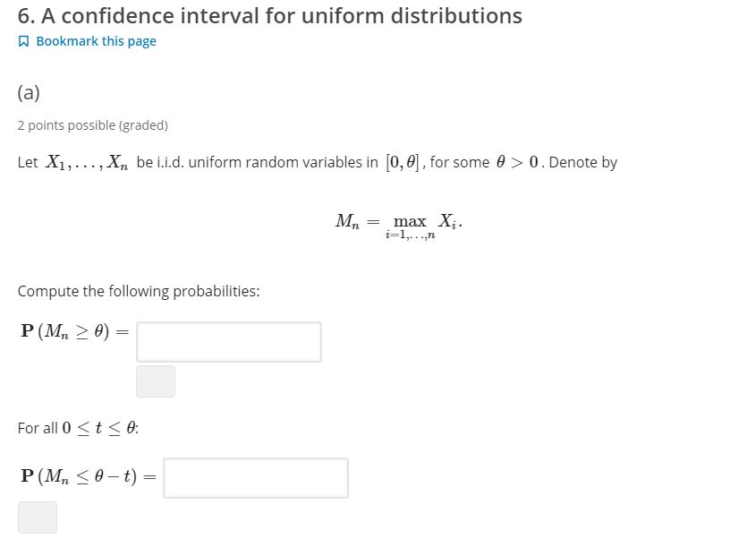The height and width of the screenshot is (556, 756).
Task: Click the bookmark icon next to the page title
Action: [23, 40]
